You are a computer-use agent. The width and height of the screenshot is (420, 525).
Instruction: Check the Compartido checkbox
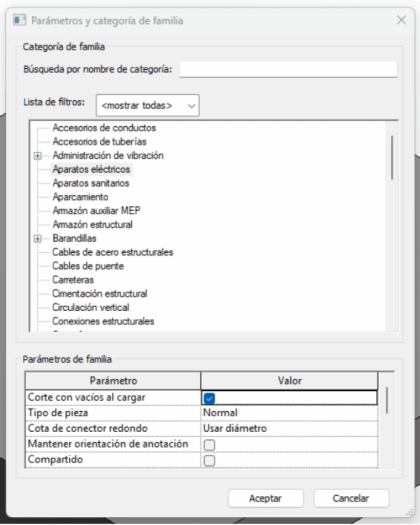[x=209, y=460]
